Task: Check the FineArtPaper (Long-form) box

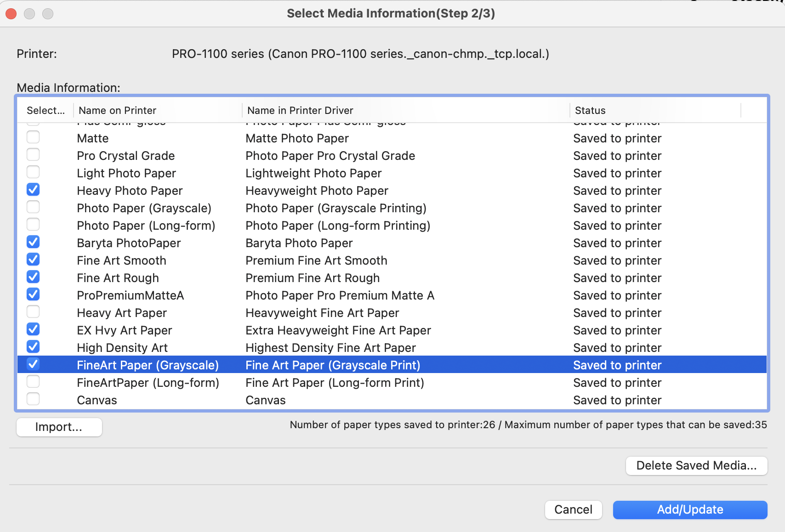Action: point(33,381)
